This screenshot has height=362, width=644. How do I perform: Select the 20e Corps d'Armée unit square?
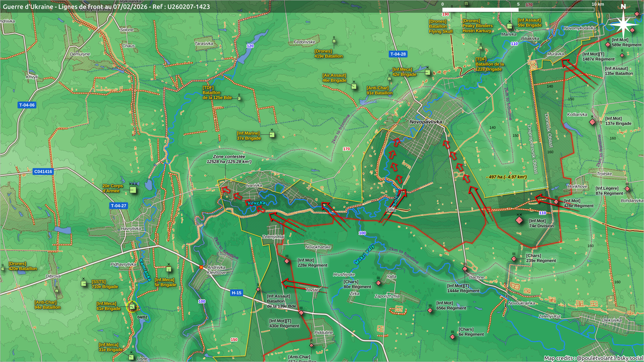point(133,190)
